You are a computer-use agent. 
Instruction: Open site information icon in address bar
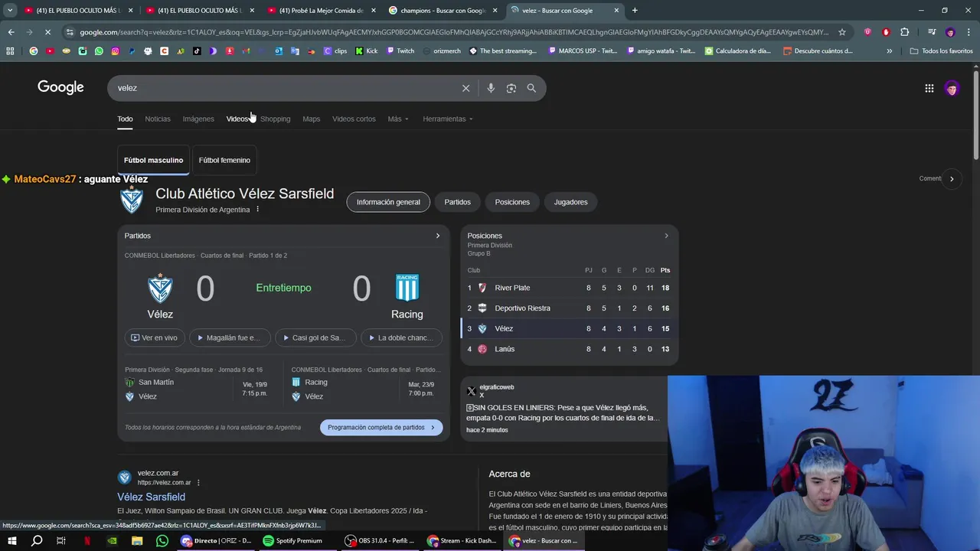70,32
